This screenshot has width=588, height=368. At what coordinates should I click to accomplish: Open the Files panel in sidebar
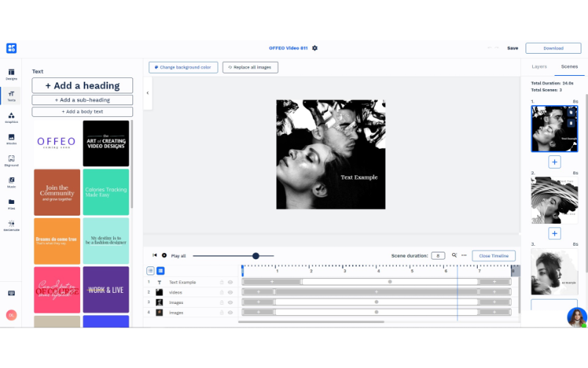click(x=11, y=204)
